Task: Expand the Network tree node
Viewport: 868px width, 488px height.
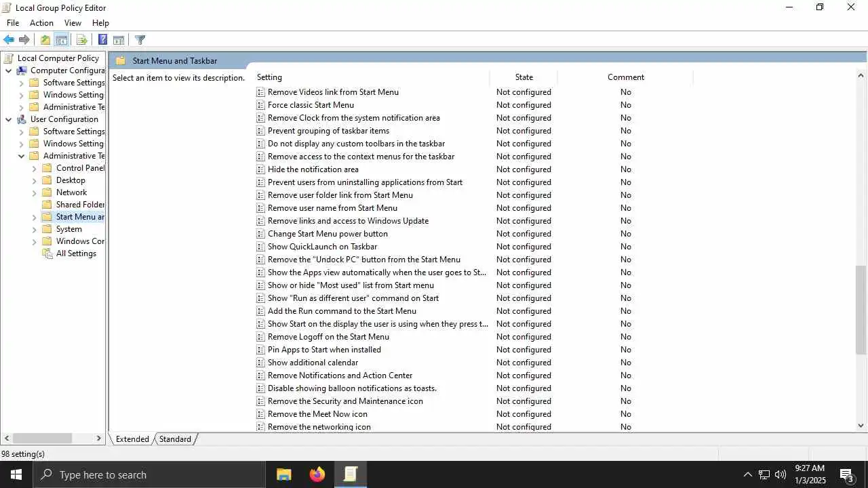Action: (x=34, y=192)
